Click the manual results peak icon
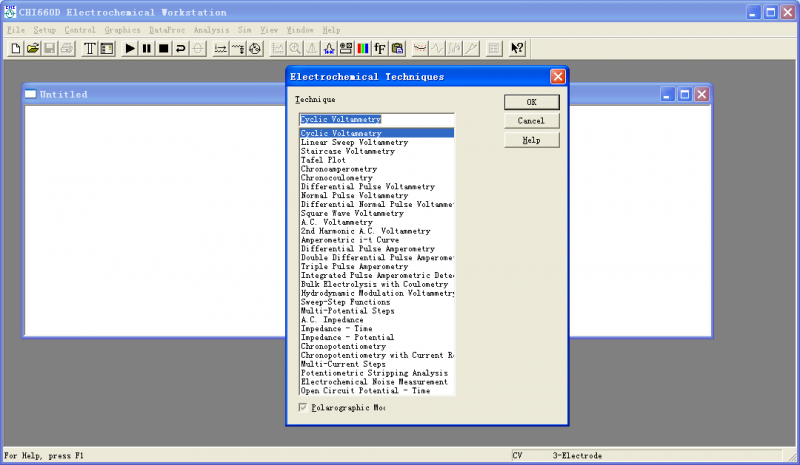The width and height of the screenshot is (800, 465). tap(312, 48)
